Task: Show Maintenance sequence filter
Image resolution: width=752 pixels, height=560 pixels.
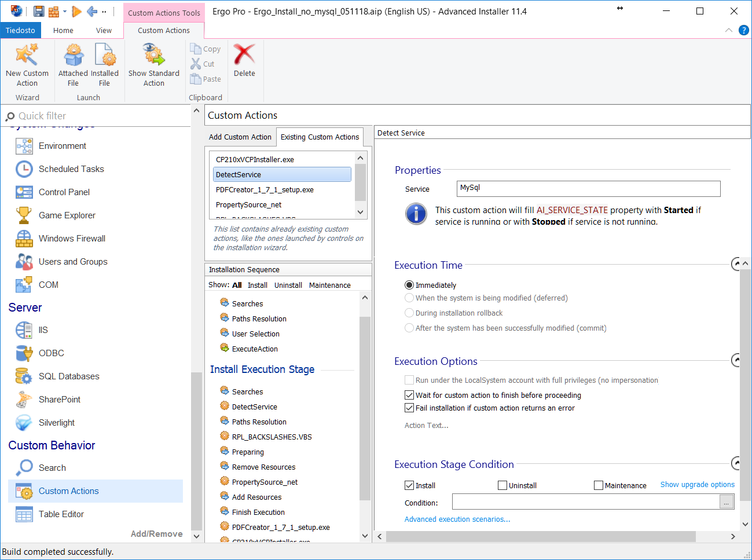Action: point(330,285)
